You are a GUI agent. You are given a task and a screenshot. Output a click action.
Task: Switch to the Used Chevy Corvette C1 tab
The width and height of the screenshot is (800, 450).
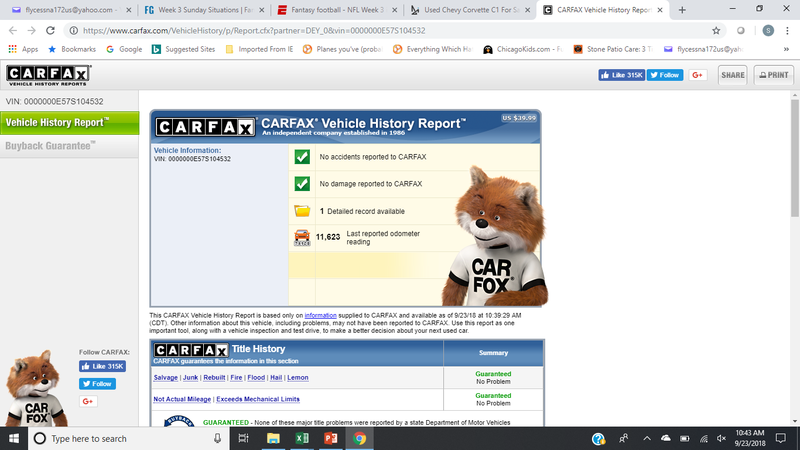[469, 10]
